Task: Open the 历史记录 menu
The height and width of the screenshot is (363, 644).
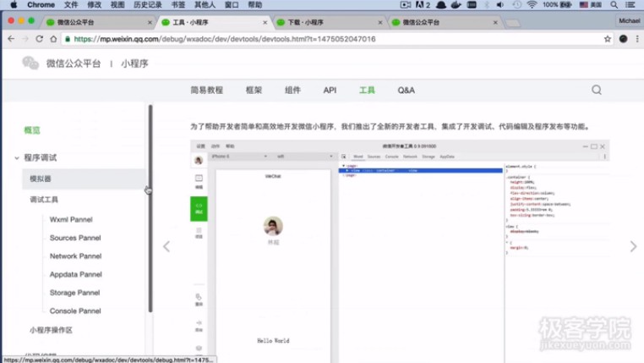Action: click(147, 5)
